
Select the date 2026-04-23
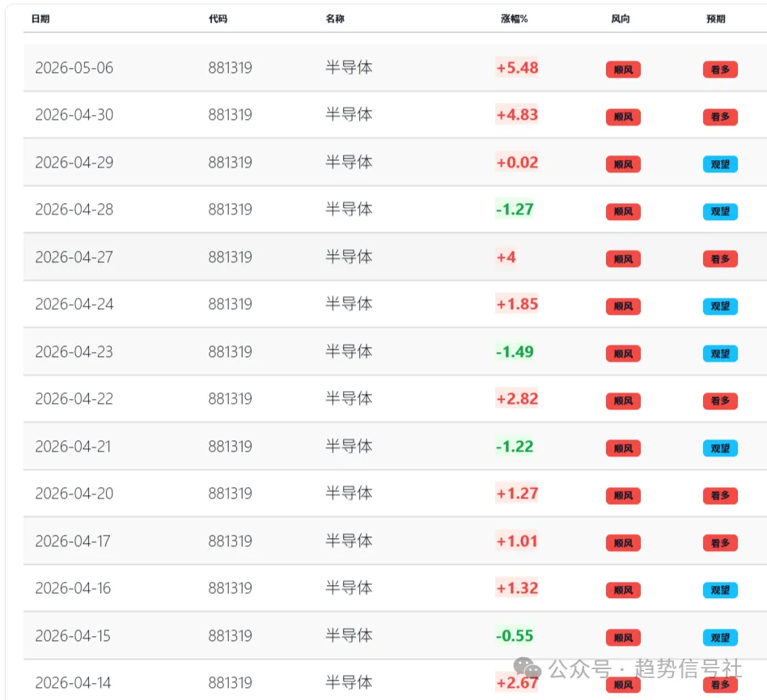pyautogui.click(x=74, y=352)
